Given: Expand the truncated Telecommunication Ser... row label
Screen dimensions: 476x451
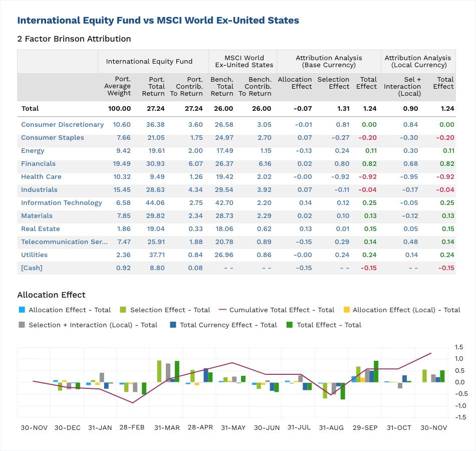Looking at the screenshot, I should 64,242.
